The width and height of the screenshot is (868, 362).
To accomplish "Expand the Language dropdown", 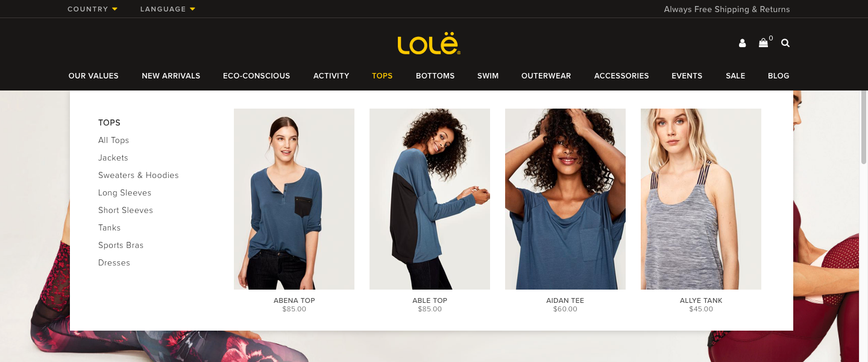I will click(x=168, y=9).
